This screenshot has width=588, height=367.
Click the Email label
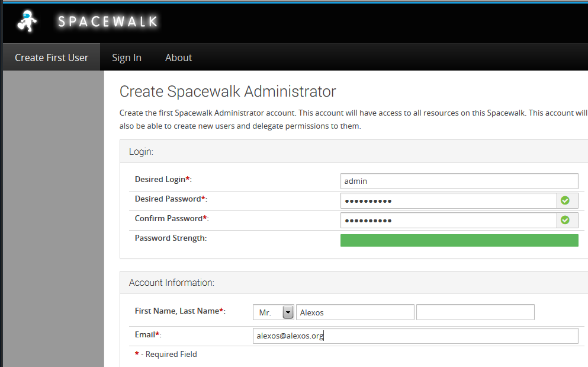148,335
